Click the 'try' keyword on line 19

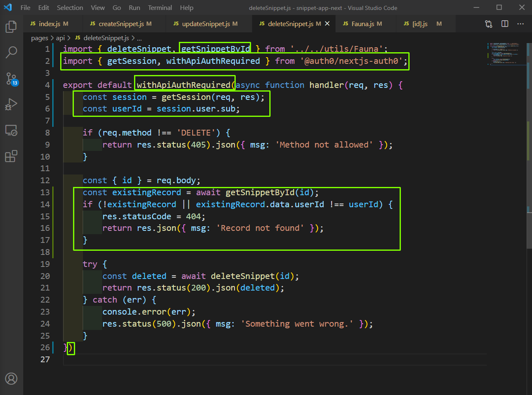click(90, 264)
